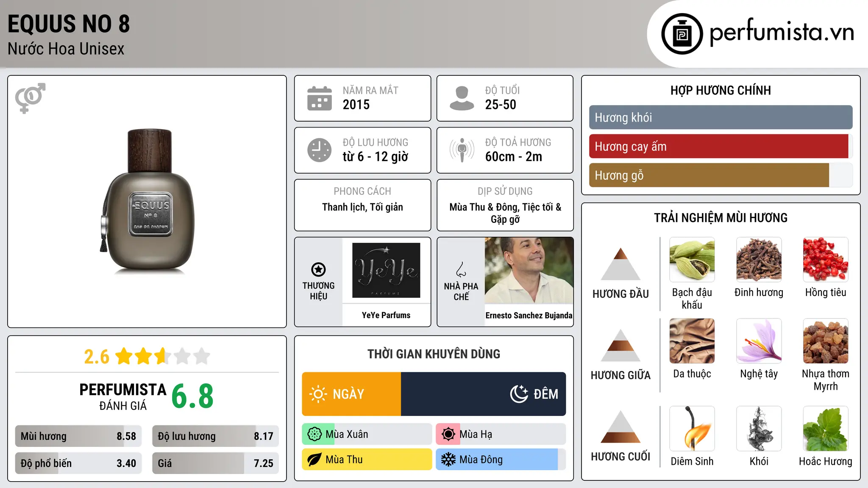This screenshot has width=868, height=488.
Task: Click the PERFUMISTA ĐÁNH GIÁ label
Action: (x=123, y=397)
